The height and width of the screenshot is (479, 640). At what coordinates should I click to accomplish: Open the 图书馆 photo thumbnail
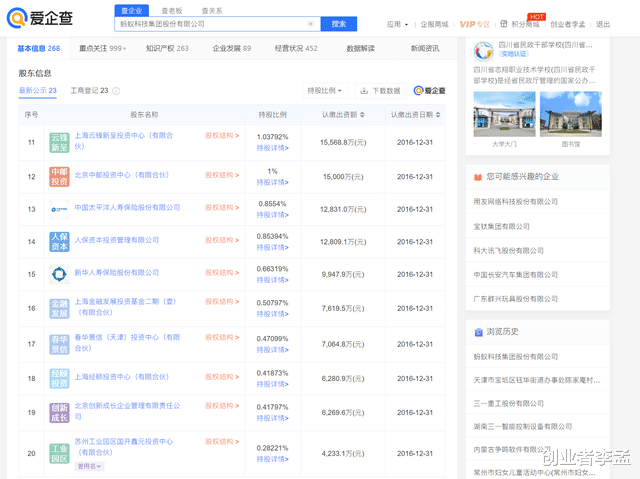[571, 114]
